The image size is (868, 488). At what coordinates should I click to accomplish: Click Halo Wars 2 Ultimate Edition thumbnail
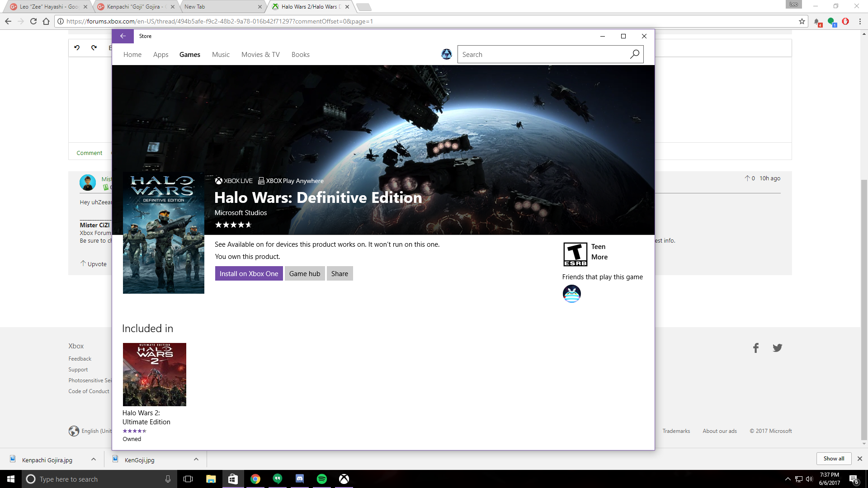[x=154, y=374]
